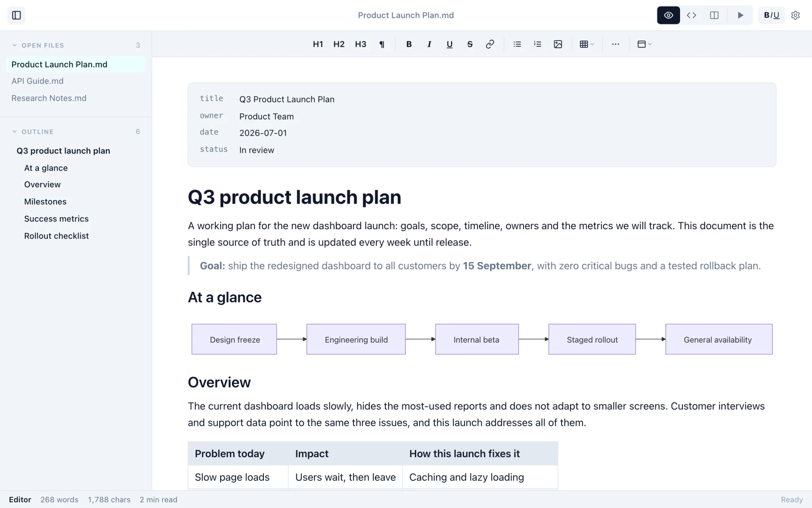Open settings gear icon
Screen dimensions: 812x508
pyautogui.click(x=795, y=15)
